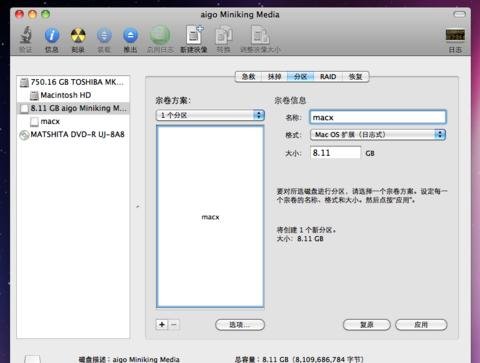Open the RAID tab
This screenshot has width=480, height=363.
(328, 77)
